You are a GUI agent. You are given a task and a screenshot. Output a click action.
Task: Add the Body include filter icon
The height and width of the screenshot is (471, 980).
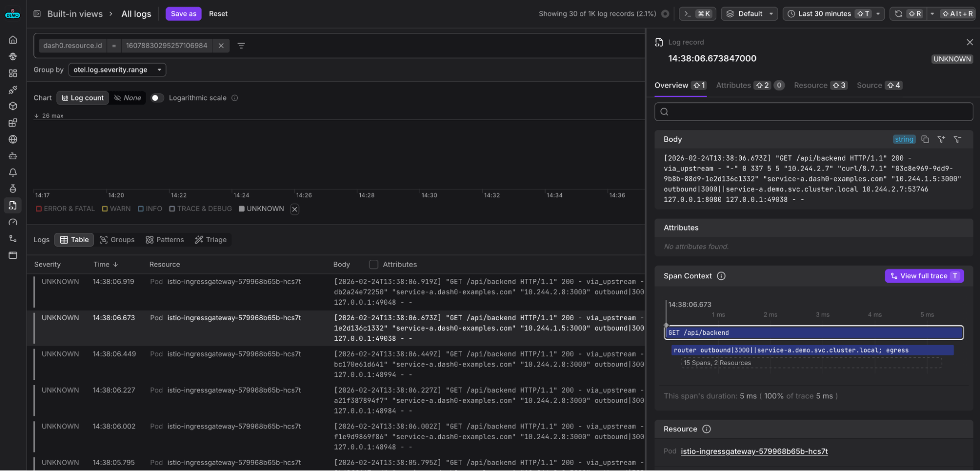(x=941, y=139)
